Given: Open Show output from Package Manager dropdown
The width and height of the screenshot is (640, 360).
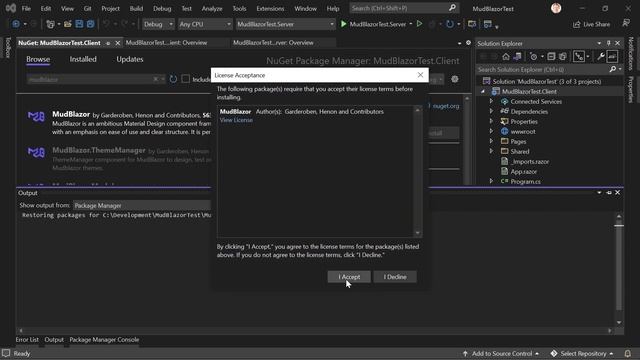Looking at the screenshot, I should click(x=142, y=206).
